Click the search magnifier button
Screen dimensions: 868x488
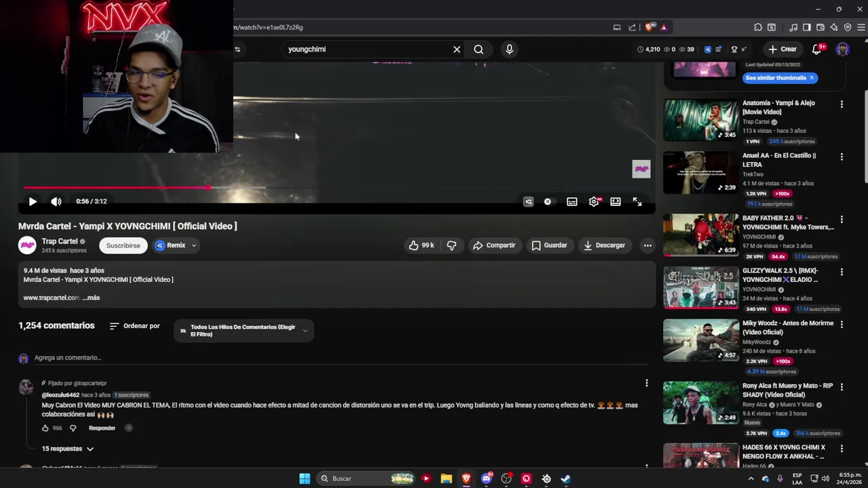(479, 49)
